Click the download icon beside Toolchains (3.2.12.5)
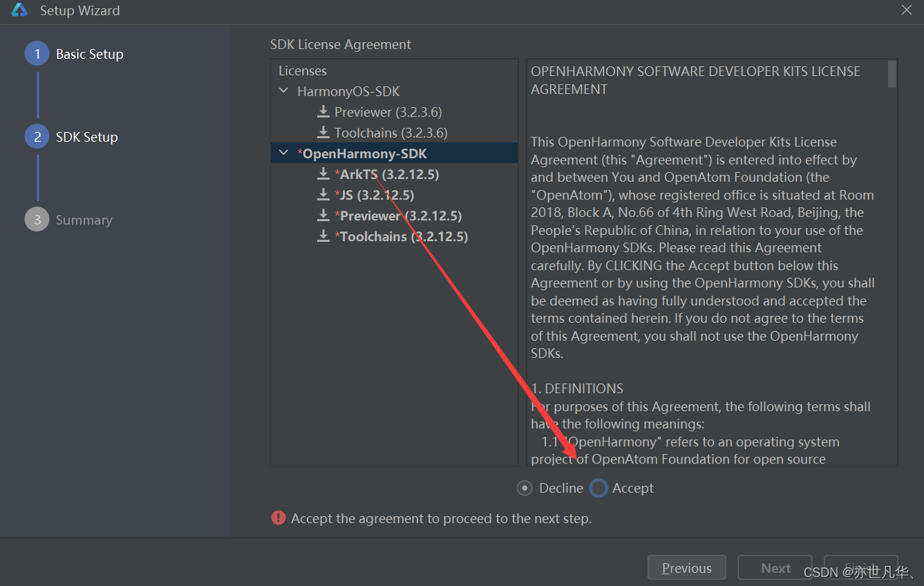Image resolution: width=924 pixels, height=586 pixels. 323,236
